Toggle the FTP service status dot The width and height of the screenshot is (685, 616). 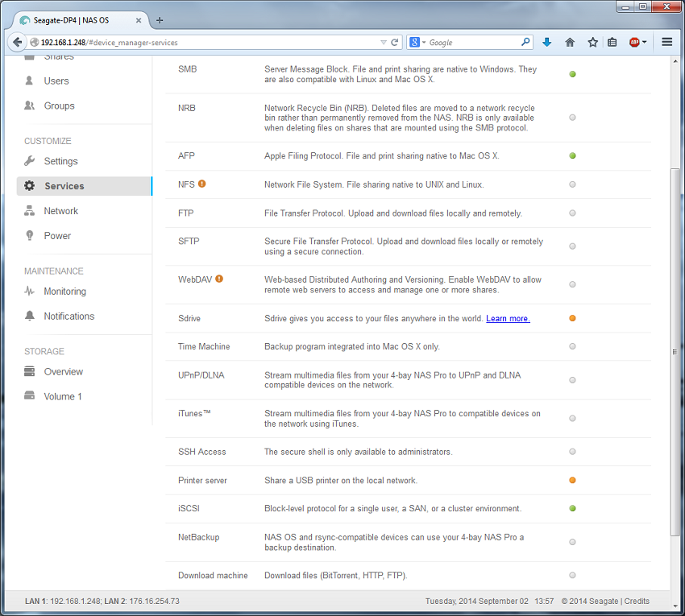[572, 213]
